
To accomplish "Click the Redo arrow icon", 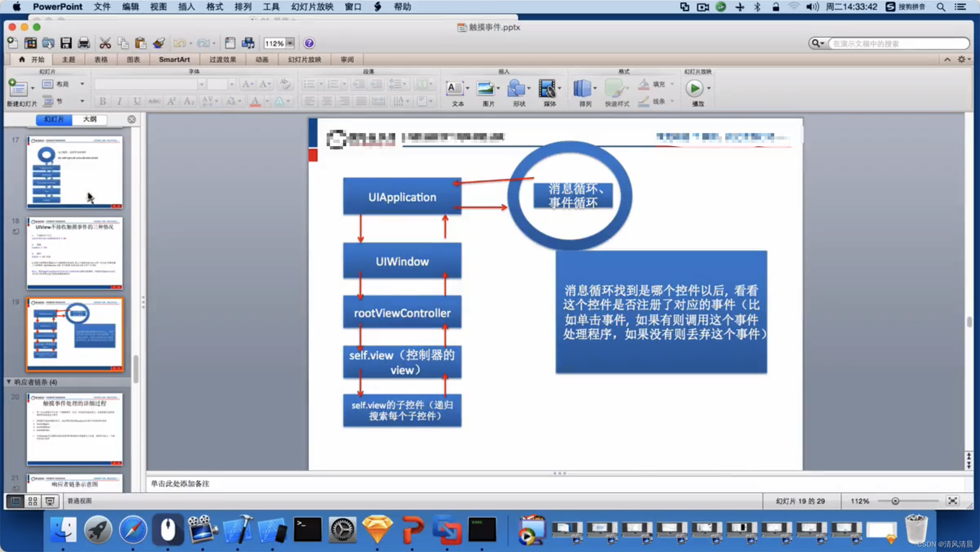I will 203,43.
